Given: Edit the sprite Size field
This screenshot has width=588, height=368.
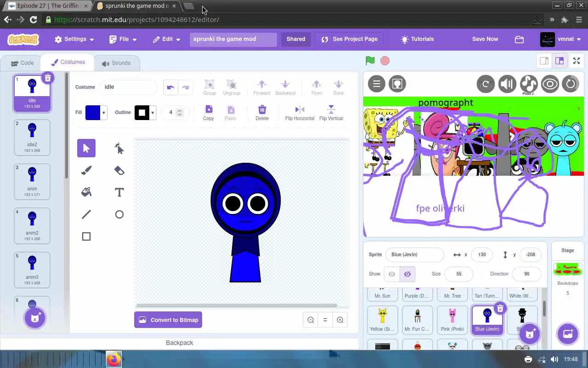Looking at the screenshot, I should [x=459, y=274].
